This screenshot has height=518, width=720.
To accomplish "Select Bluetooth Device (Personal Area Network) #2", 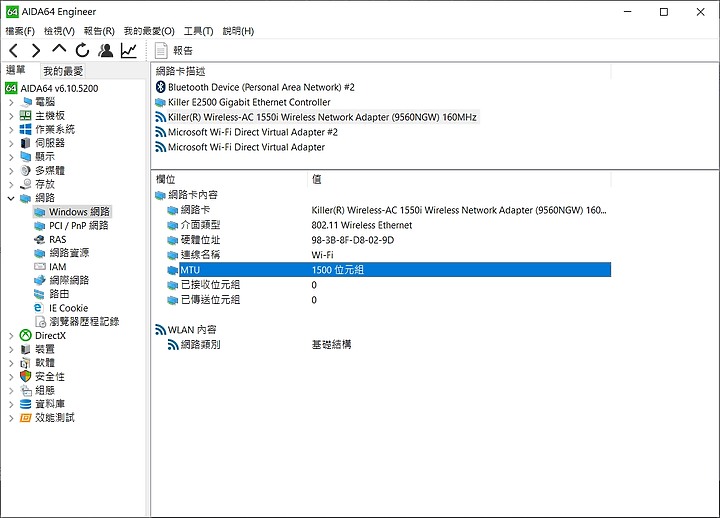I will [x=261, y=87].
